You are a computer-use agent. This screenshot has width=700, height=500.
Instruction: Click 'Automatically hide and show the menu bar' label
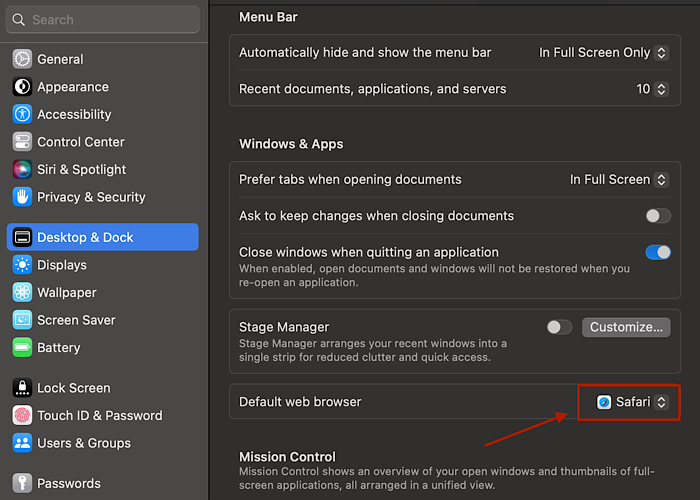(x=365, y=53)
